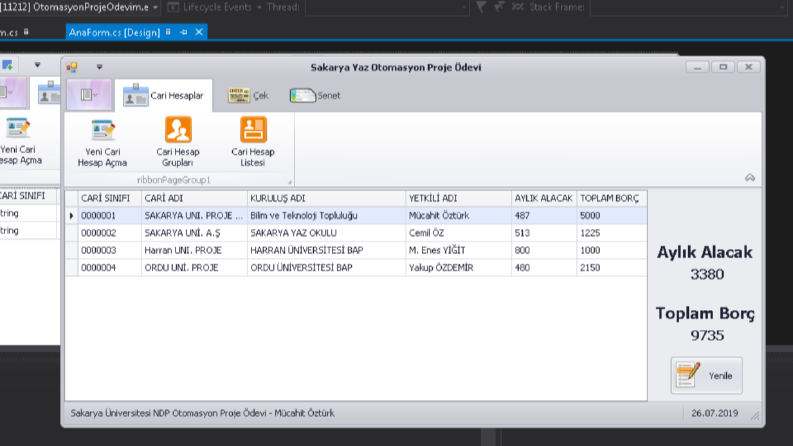Open the AnaForm.cs [Design] document tab
The height and width of the screenshot is (446, 793).
114,32
